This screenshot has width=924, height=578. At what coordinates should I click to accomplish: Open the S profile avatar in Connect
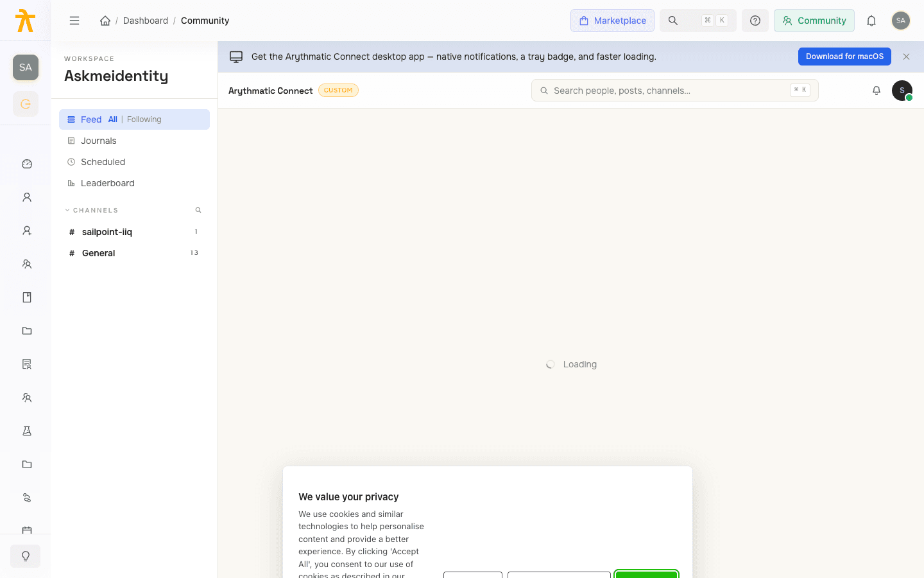coord(902,91)
